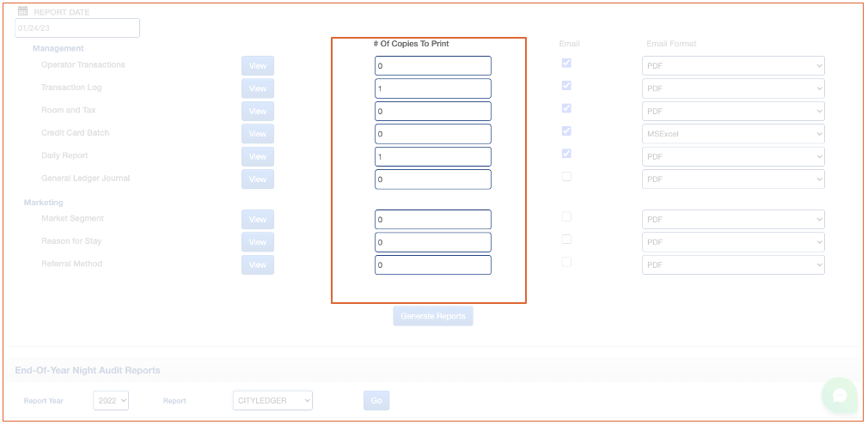
Task: Open the CITYLEDGER report dropdown
Action: tap(272, 401)
